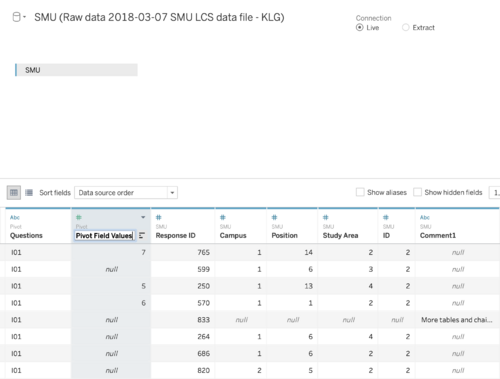
Task: Change the Abc data type icon of Comment1
Action: [425, 217]
